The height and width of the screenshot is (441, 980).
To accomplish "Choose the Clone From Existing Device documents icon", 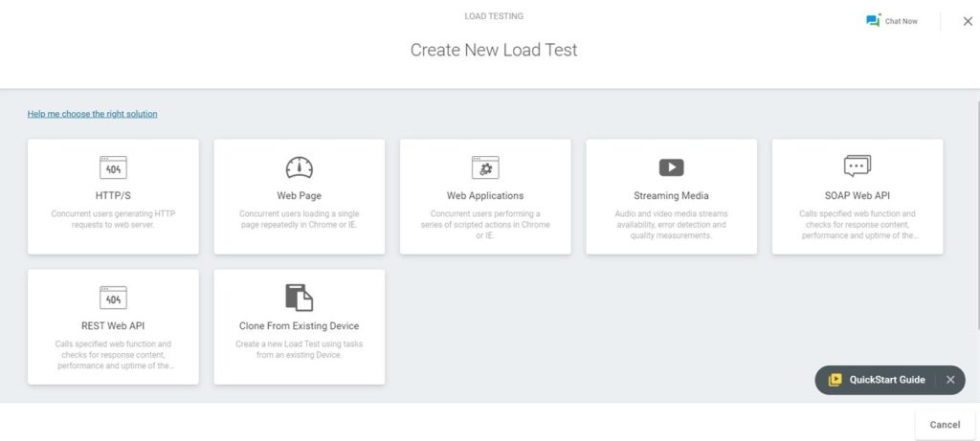I will click(x=300, y=298).
